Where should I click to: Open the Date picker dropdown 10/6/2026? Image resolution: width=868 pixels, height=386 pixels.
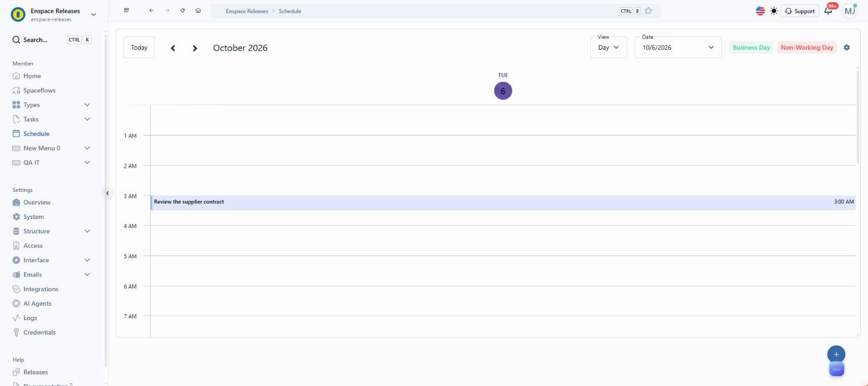pyautogui.click(x=678, y=48)
